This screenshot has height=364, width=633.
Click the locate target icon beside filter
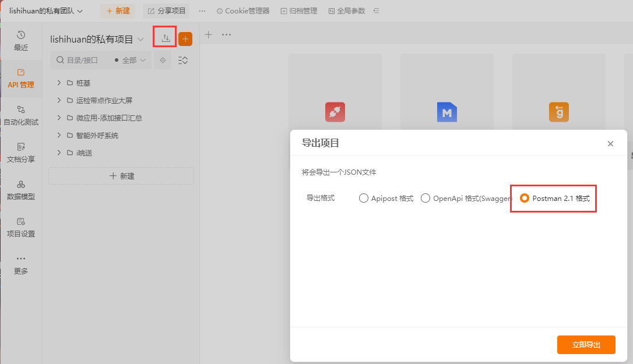click(163, 60)
